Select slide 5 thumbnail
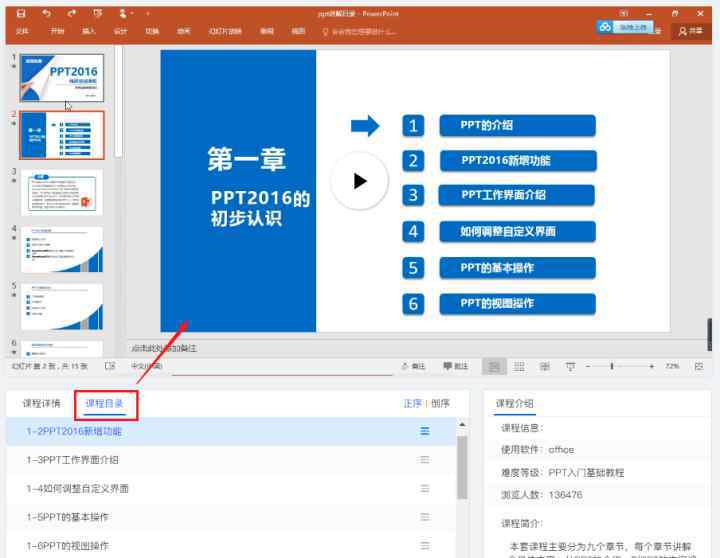Viewport: 720px width, 558px height. [62, 306]
